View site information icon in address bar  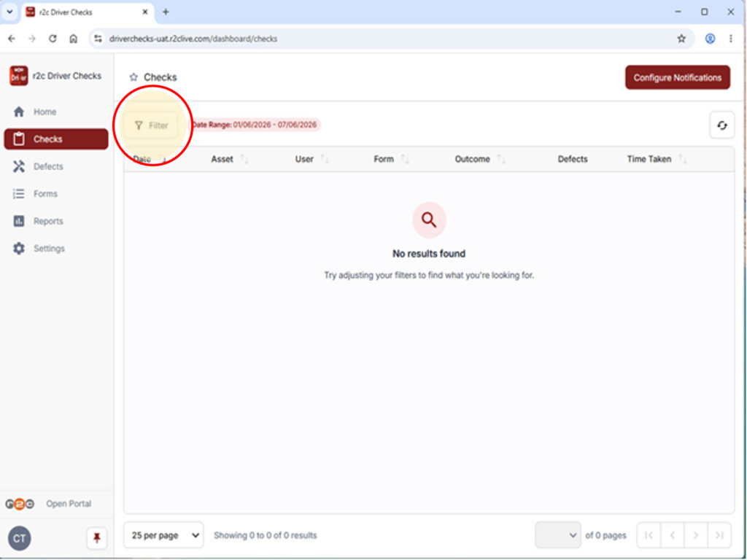point(98,39)
